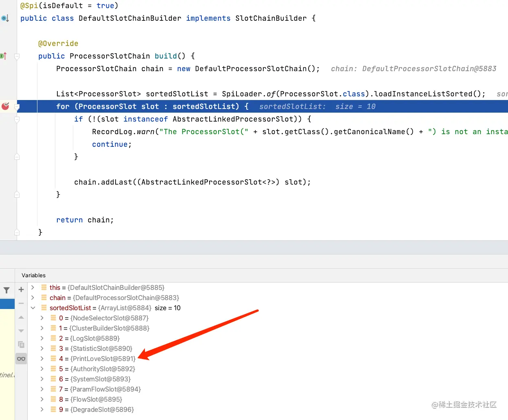This screenshot has height=420, width=508.
Task: Select the FlowSlot@5895 variable row
Action: point(268,399)
